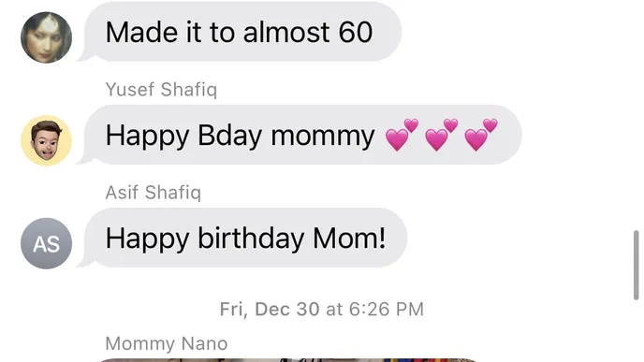Click the word "birthday" in Asif's message
Viewport: 644px width, 362px height.
pos(252,239)
